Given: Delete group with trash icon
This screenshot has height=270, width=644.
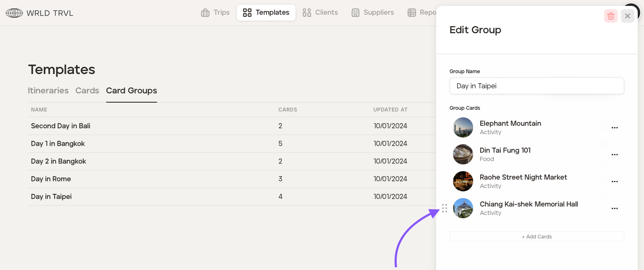Looking at the screenshot, I should 611,16.
